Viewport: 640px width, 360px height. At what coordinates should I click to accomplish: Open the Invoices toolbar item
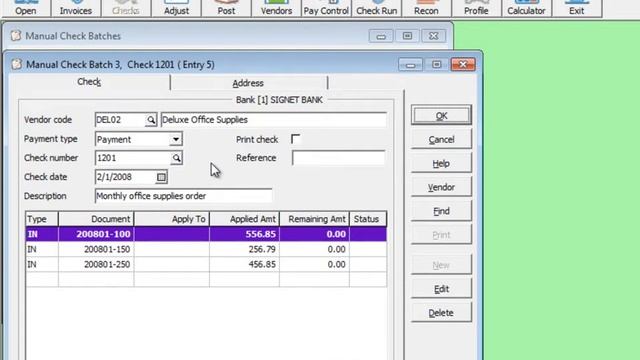(76, 8)
